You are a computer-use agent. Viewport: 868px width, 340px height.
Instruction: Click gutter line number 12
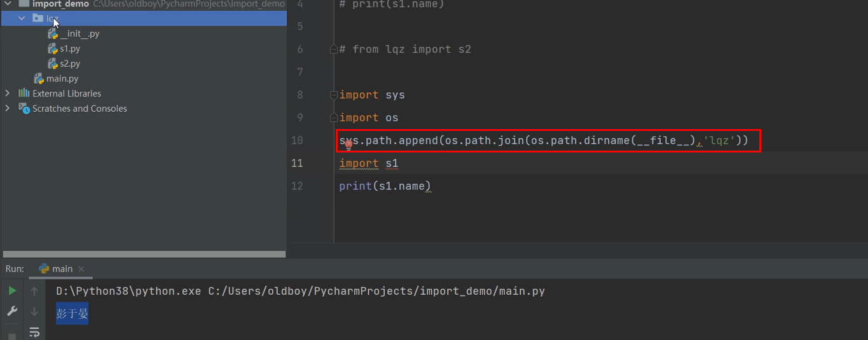click(297, 186)
